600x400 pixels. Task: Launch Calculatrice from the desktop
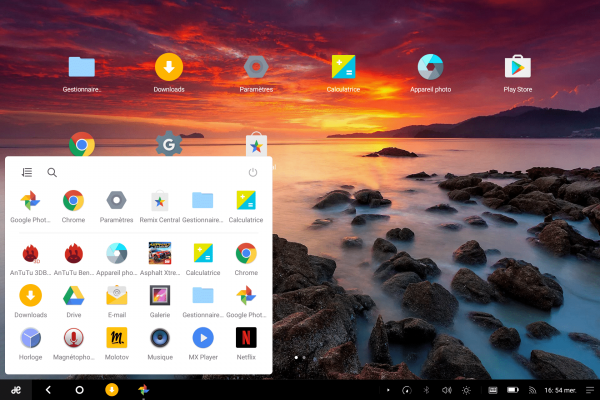click(343, 67)
